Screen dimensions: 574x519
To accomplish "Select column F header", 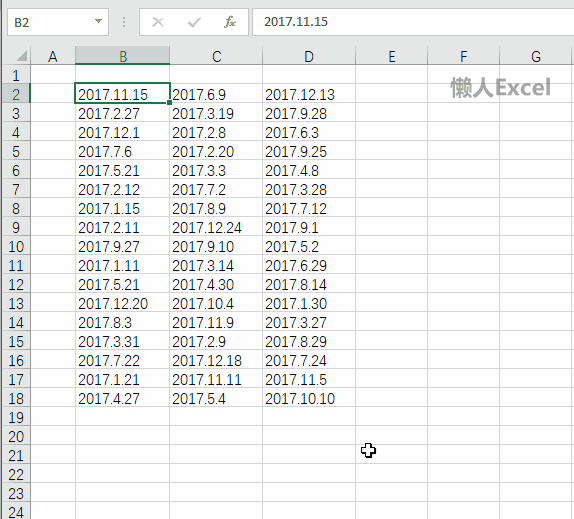I will (463, 56).
